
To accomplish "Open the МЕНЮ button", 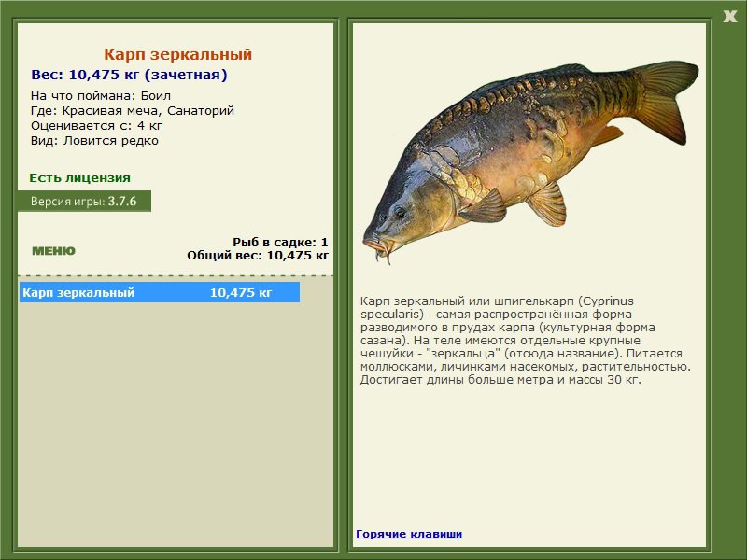I will pyautogui.click(x=53, y=251).
